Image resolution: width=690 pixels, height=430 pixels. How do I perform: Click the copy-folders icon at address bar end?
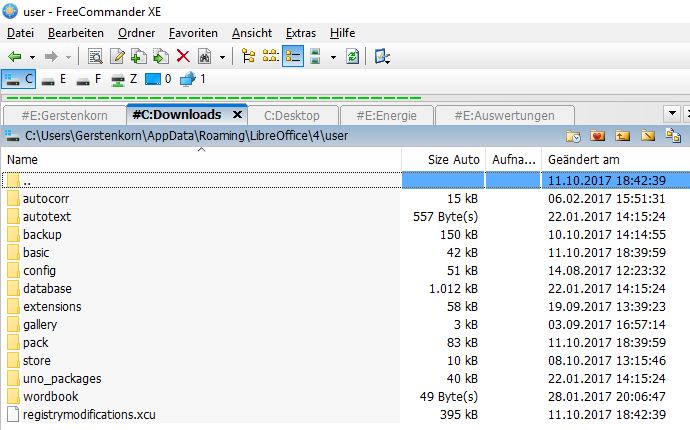[x=673, y=136]
